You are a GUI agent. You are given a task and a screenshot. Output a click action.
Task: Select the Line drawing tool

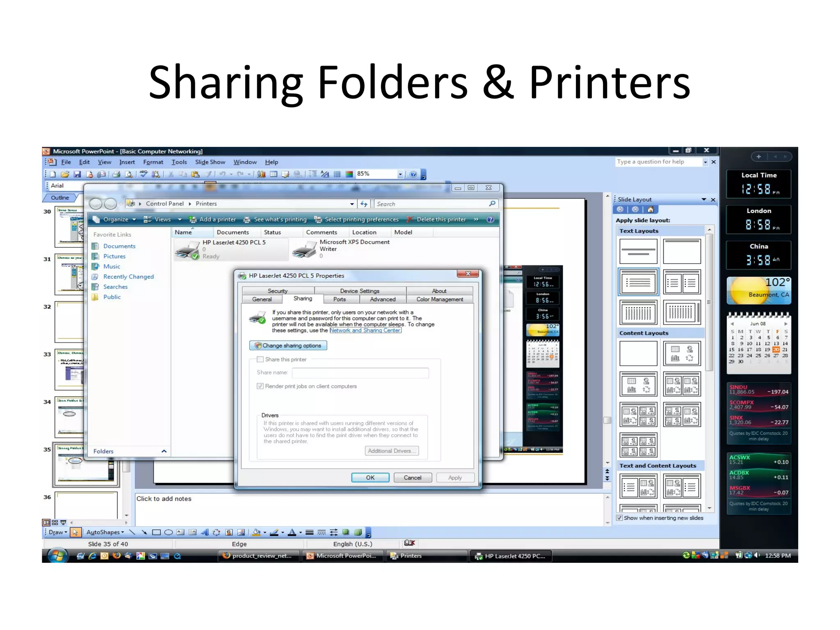pyautogui.click(x=132, y=532)
